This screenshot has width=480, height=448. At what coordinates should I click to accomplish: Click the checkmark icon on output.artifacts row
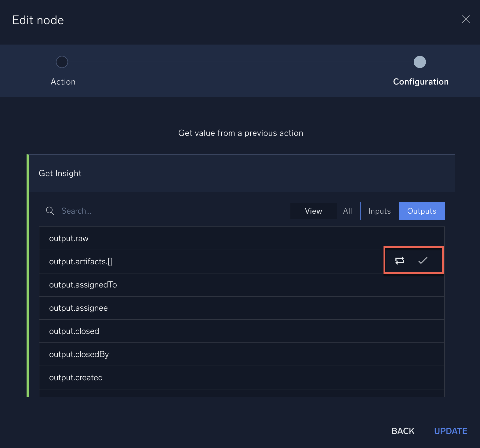[423, 260]
